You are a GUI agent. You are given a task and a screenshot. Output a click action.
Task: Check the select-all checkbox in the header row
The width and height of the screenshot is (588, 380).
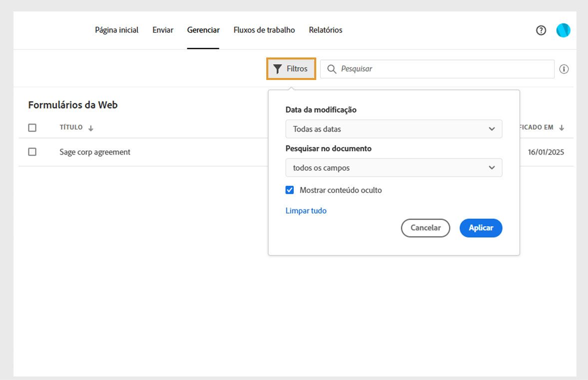(32, 127)
